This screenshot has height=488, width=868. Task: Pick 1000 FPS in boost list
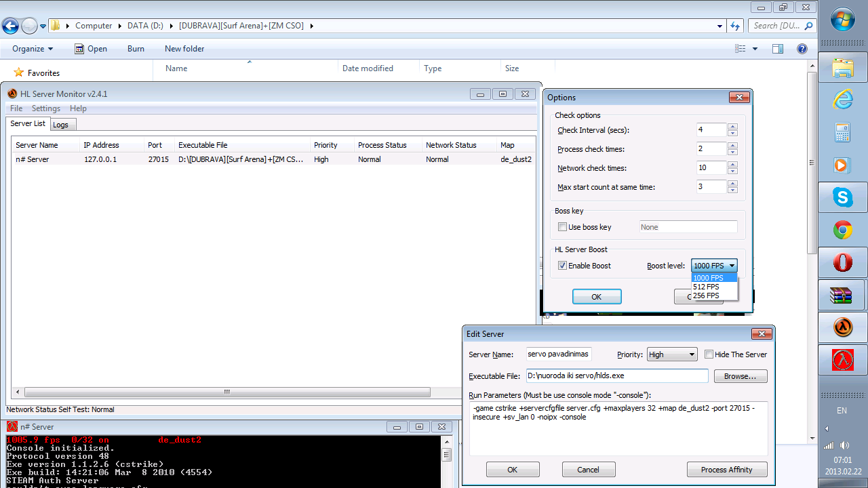pos(714,278)
